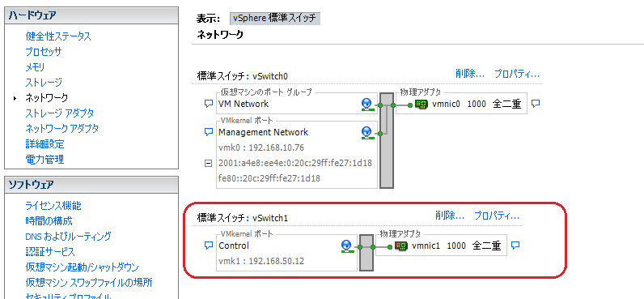Select DNS およびルーティング in software list

(68, 237)
